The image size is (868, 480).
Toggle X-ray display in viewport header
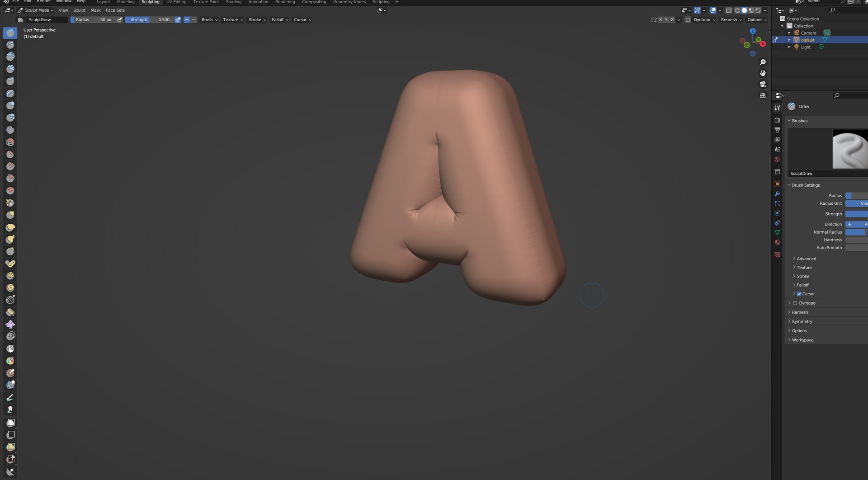729,10
